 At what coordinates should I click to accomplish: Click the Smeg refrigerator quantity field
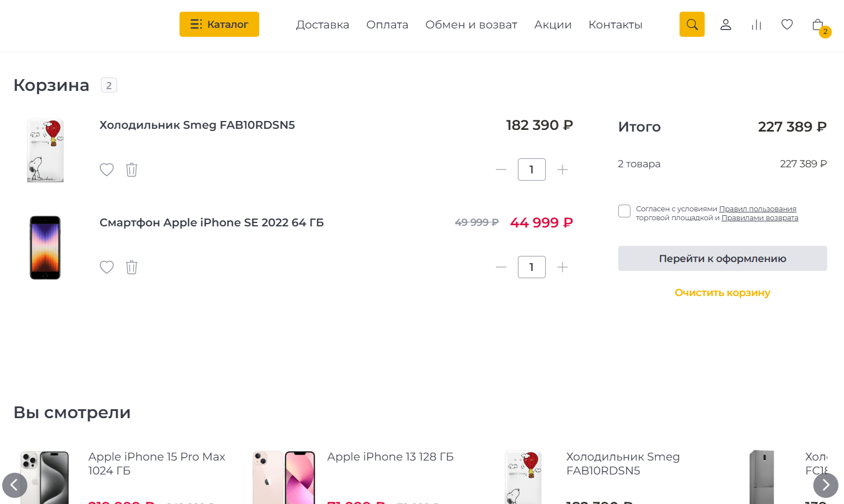pyautogui.click(x=531, y=169)
